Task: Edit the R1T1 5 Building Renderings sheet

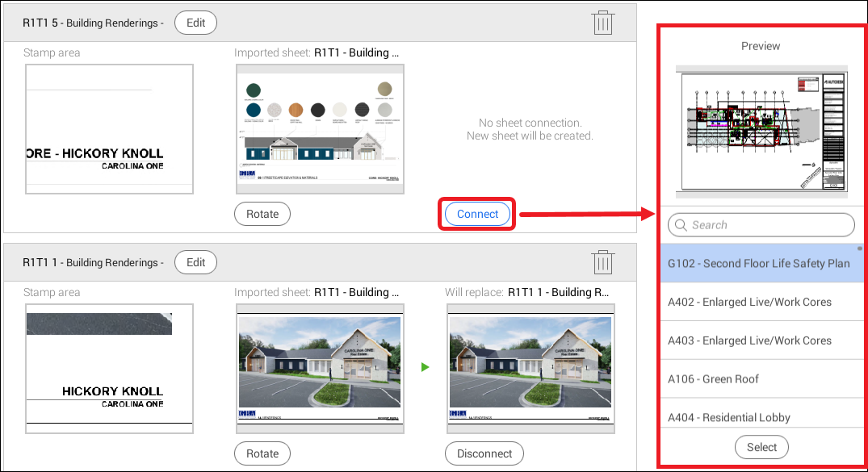Action: (195, 23)
